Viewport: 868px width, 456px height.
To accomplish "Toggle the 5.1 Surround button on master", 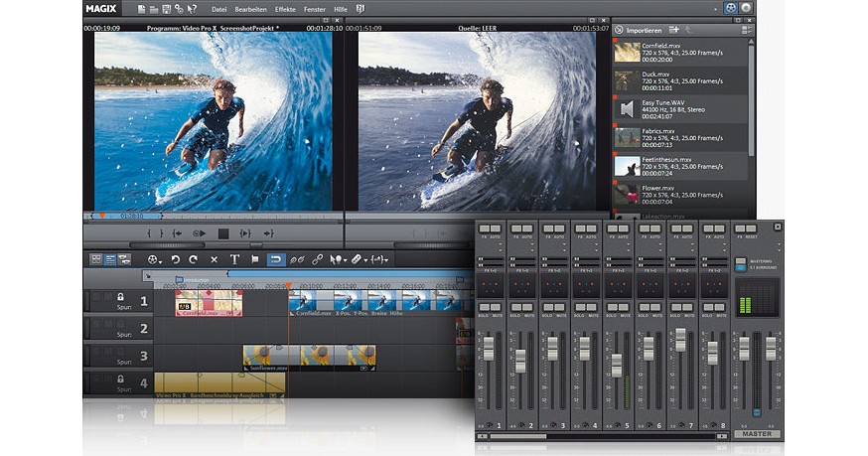I will (741, 268).
